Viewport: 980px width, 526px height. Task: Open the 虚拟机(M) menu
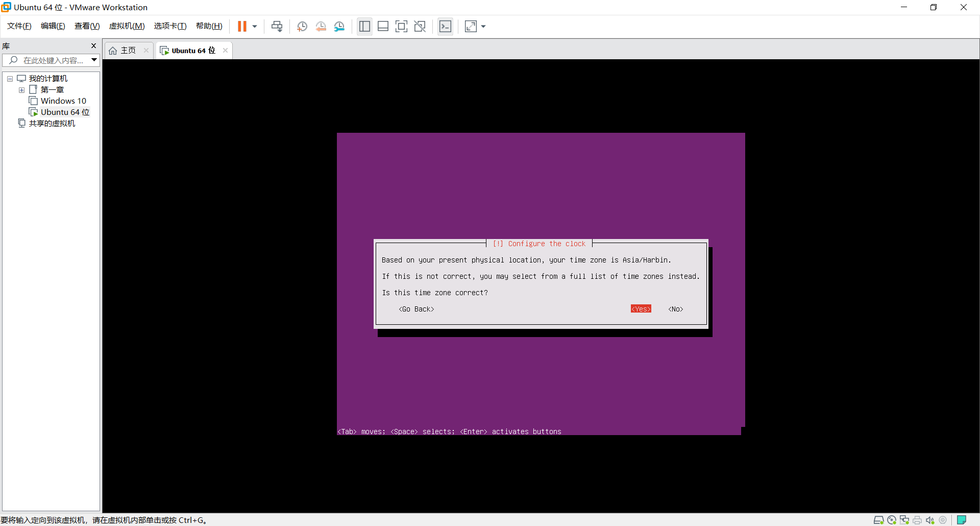(x=127, y=26)
